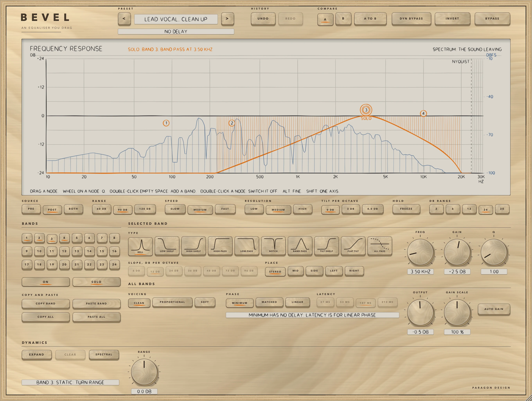Select the Bell filter type
The image size is (532, 401).
(140, 246)
